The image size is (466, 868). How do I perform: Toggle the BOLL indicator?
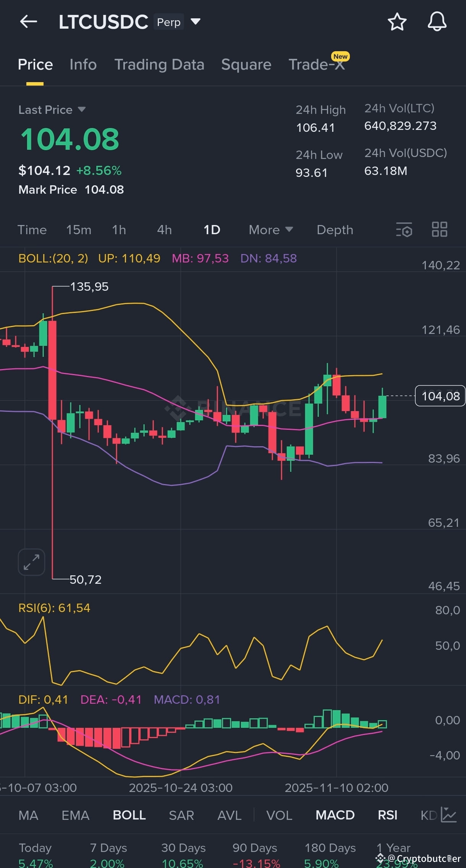(x=129, y=815)
